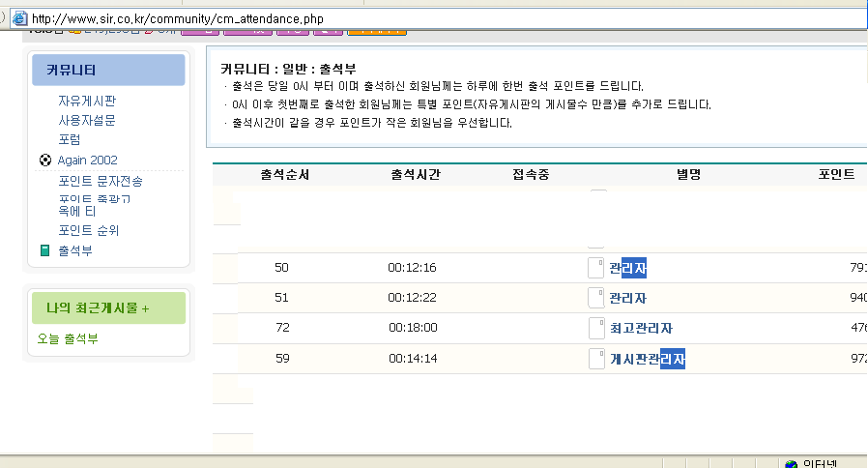Image resolution: width=868 pixels, height=468 pixels.
Task: Open the 사용자설문 sidebar link
Action: tap(87, 120)
